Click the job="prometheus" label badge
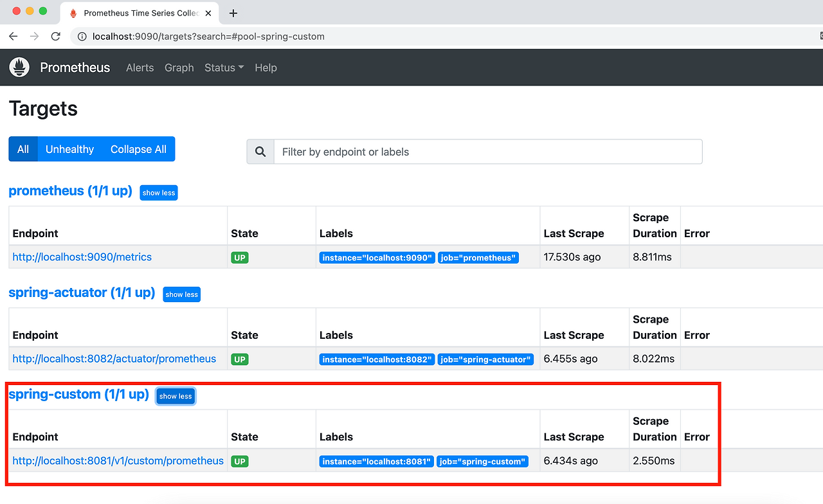This screenshot has height=504, width=823. click(478, 258)
